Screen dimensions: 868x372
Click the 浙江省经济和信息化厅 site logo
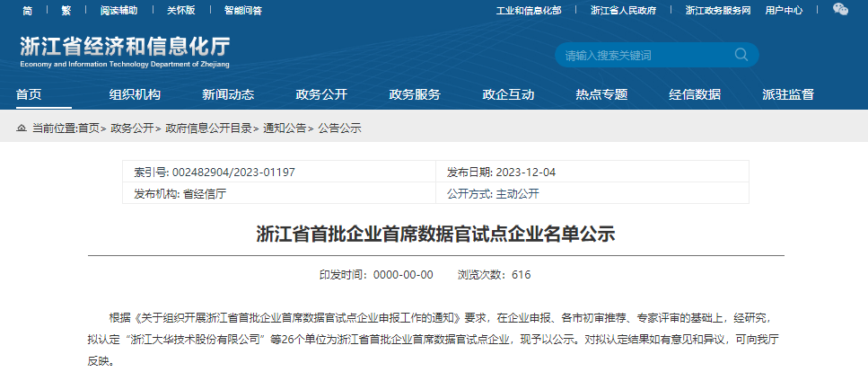click(x=125, y=52)
